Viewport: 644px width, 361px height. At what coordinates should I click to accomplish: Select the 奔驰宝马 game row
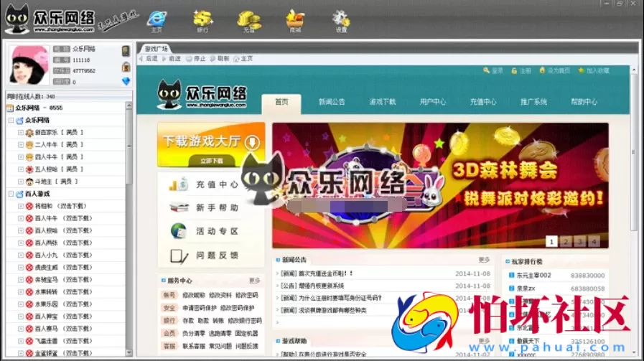66,280
